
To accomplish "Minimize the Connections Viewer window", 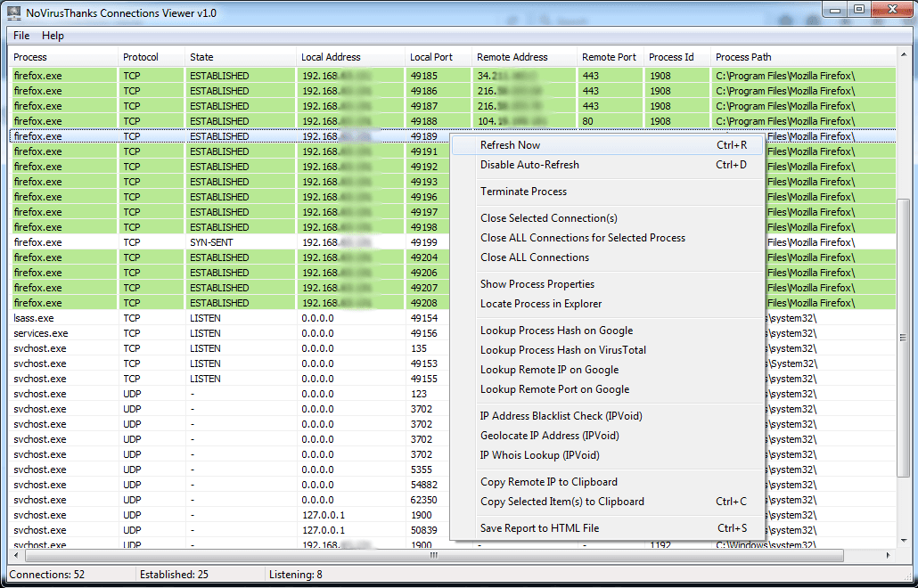I will 835,10.
